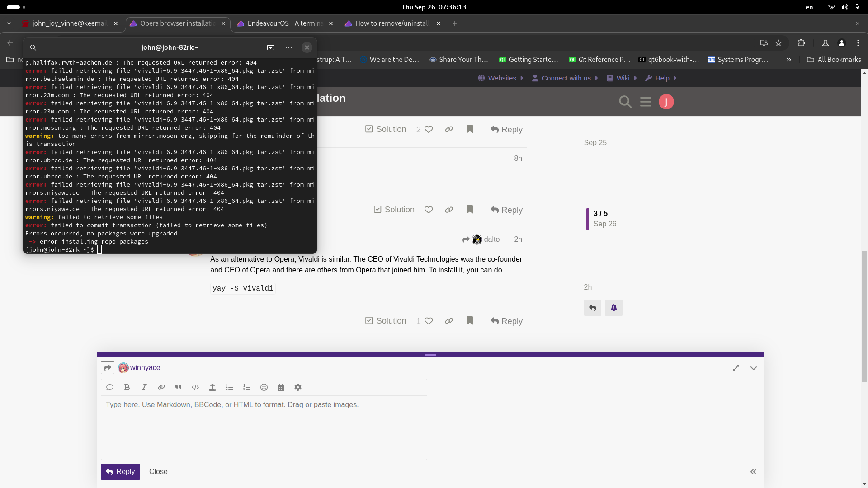Click topic timeline scroller handle 3 / 5
The height and width of the screenshot is (488, 868).
click(588, 219)
